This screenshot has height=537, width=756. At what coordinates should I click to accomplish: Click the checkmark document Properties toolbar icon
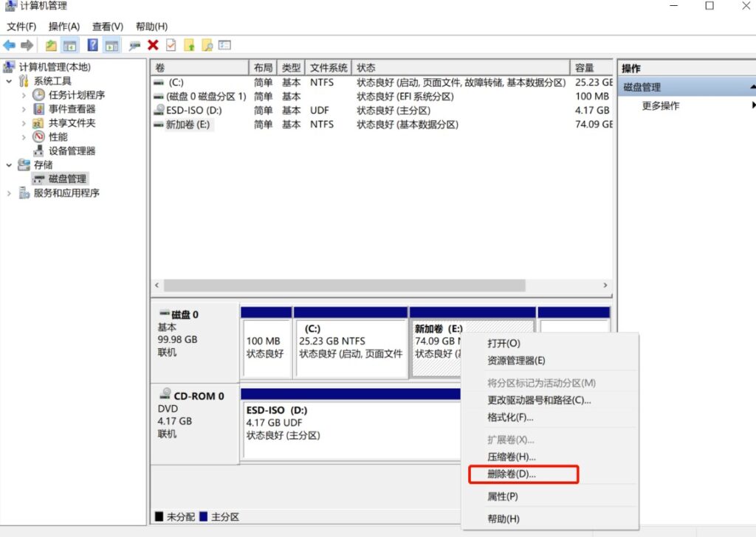pos(171,45)
